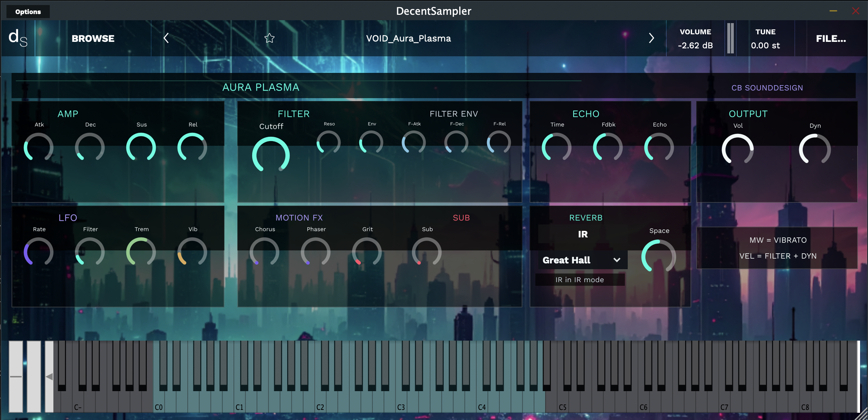Click the VOID_Aura_Plasma preset name

coord(408,38)
